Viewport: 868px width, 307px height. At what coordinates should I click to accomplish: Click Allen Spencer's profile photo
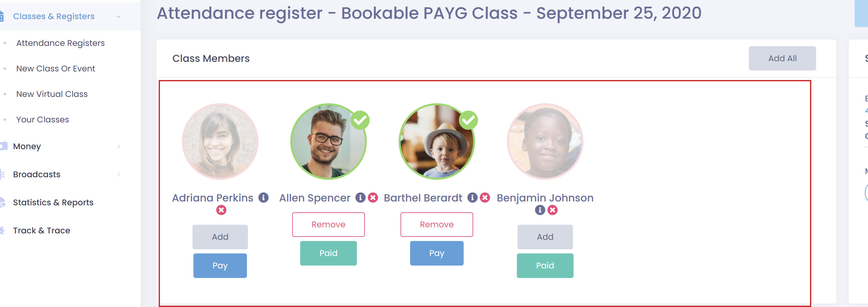click(328, 142)
